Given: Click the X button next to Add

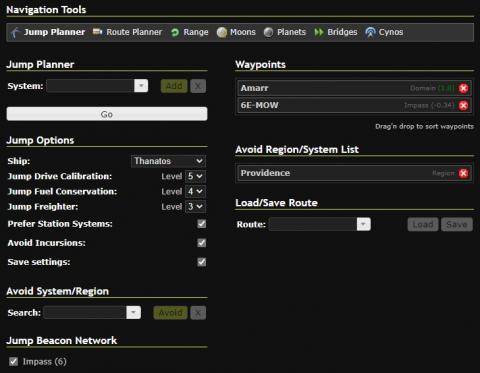Looking at the screenshot, I should click(x=198, y=86).
